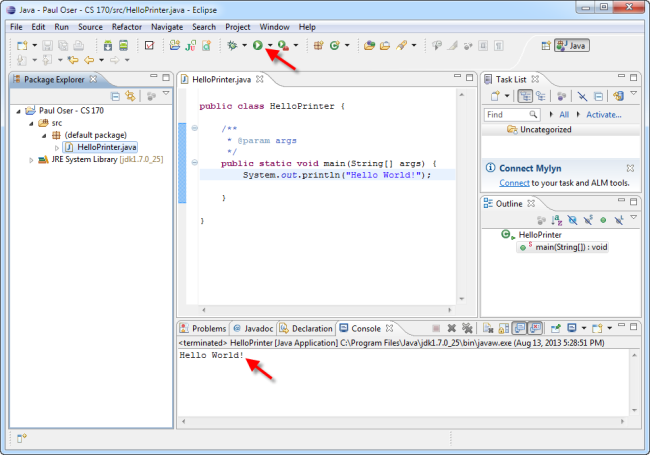Toggle Show Console When Standard Error Changes
The width and height of the screenshot is (650, 455).
(x=535, y=329)
